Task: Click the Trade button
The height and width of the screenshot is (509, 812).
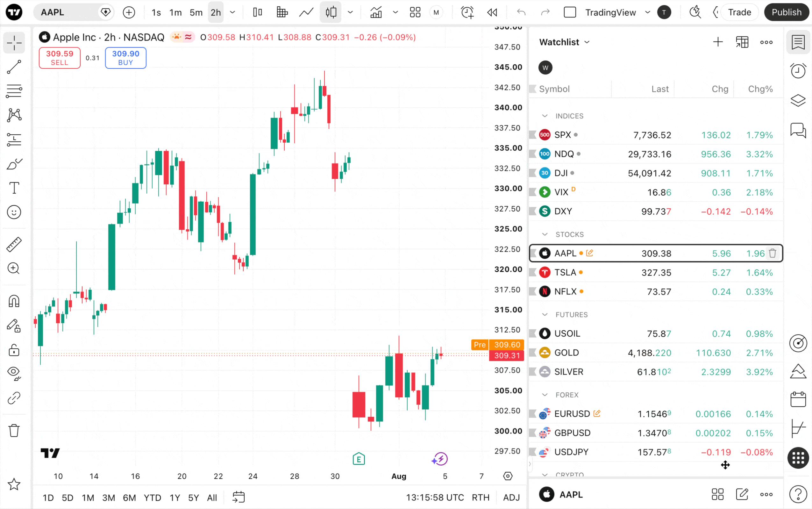Action: coord(740,12)
